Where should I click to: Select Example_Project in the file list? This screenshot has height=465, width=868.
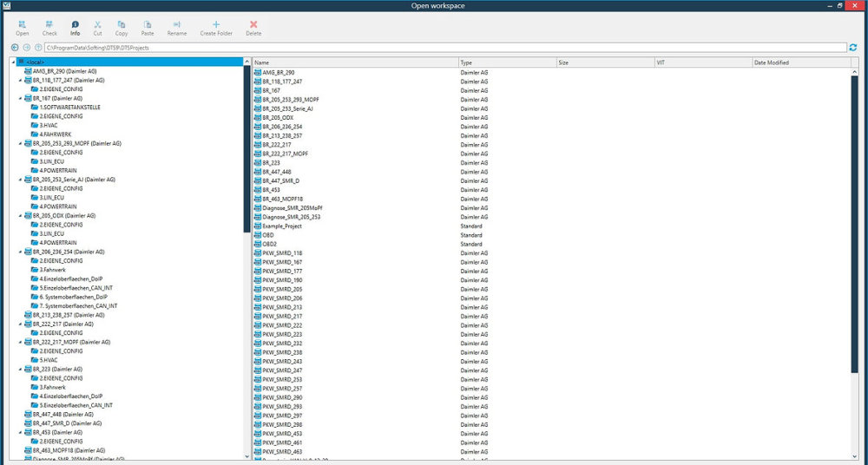(x=284, y=226)
